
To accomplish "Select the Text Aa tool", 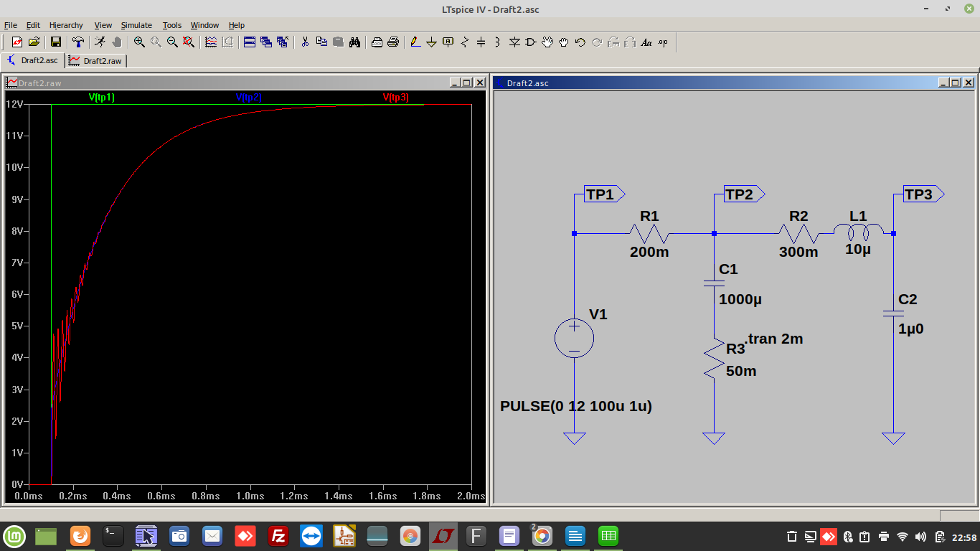I will (646, 42).
